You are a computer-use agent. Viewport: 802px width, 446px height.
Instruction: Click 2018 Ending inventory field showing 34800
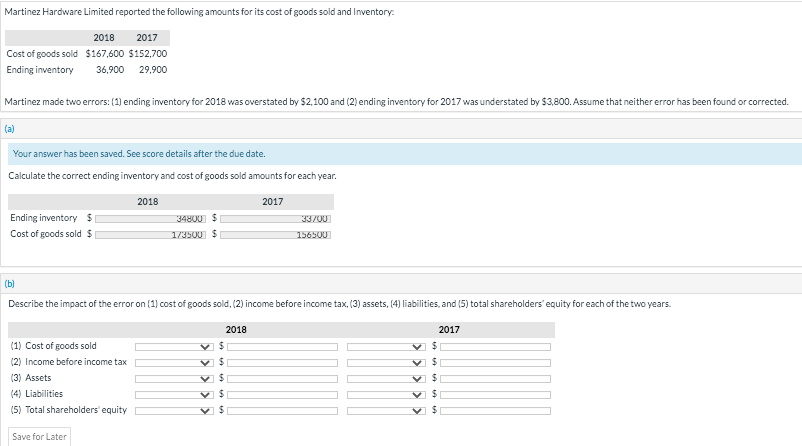(150, 219)
